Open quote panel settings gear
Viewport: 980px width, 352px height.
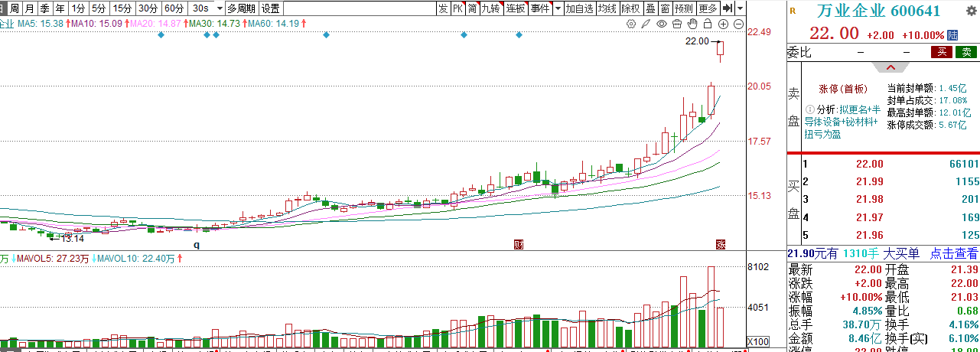coord(972,10)
